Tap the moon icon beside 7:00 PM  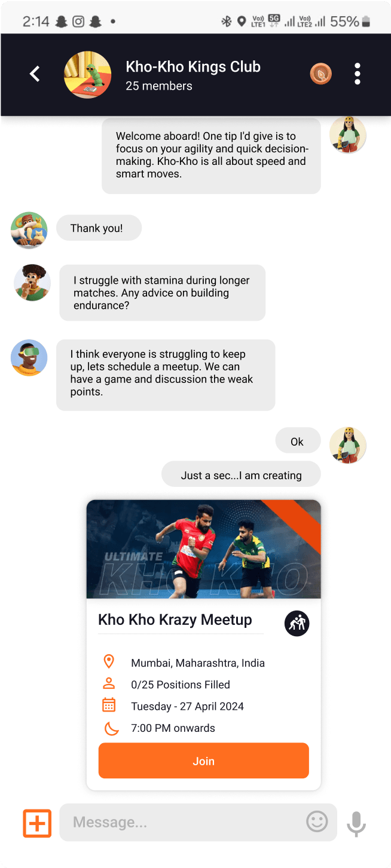(x=111, y=728)
